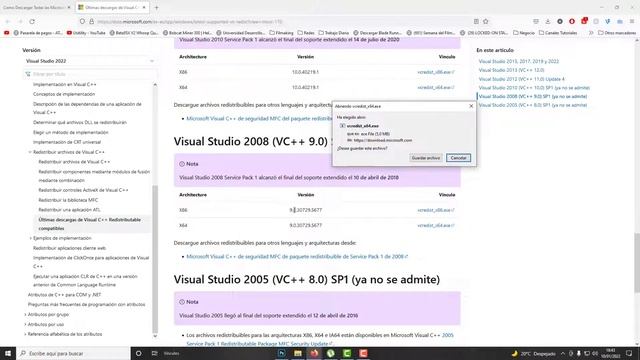Open the Canales Tutoriales bookmarks folder
Screen dimensions: 640x360
(x=558, y=33)
